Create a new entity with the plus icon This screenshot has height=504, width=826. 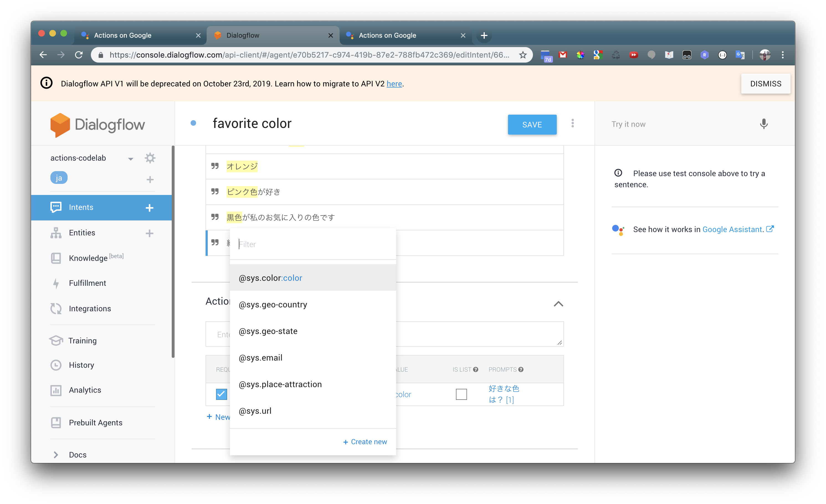(x=150, y=233)
